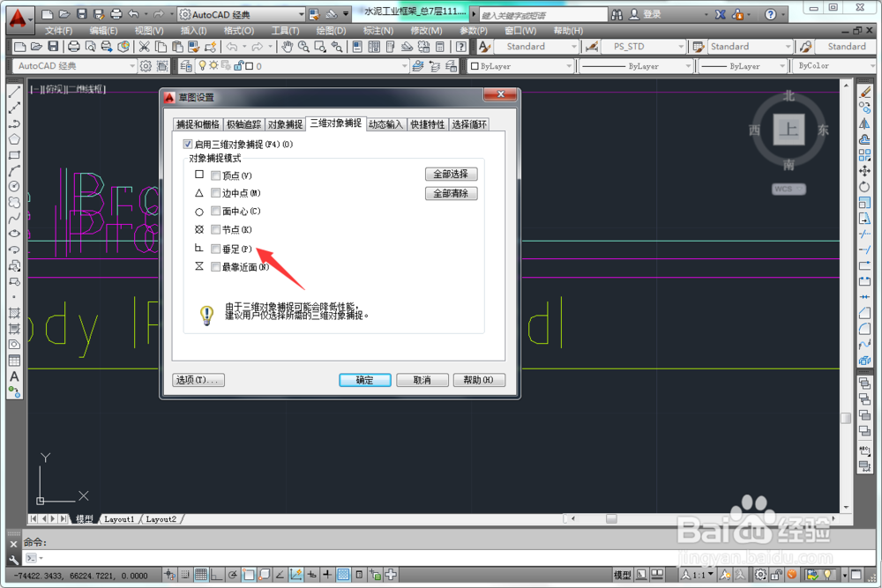Click the Mirror tool in modify toolbar
The height and width of the screenshot is (588, 882).
[x=864, y=123]
